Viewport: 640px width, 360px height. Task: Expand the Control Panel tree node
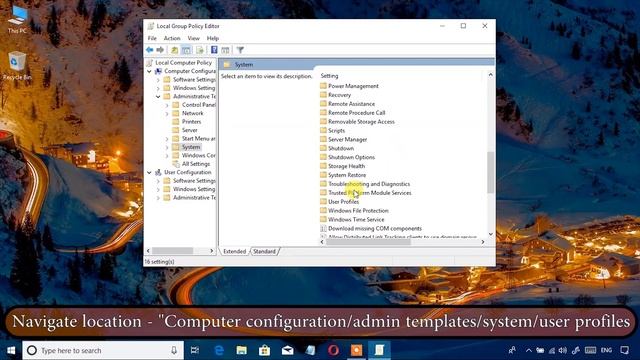click(x=167, y=105)
